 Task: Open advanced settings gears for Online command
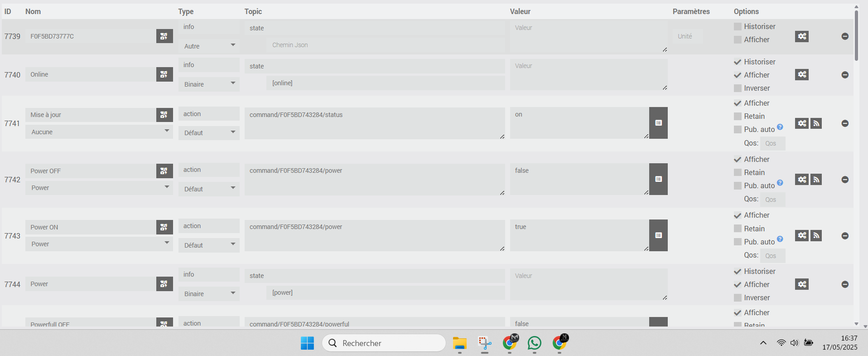[x=802, y=74]
